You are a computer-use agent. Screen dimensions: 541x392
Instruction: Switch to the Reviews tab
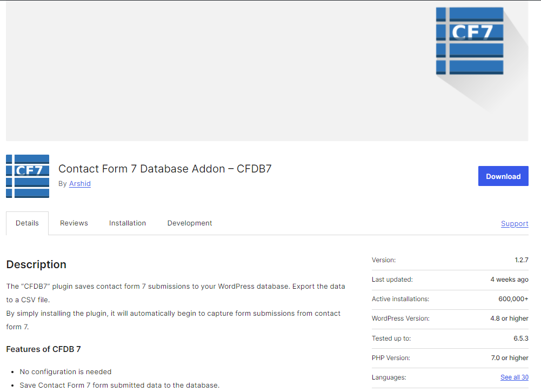[74, 223]
